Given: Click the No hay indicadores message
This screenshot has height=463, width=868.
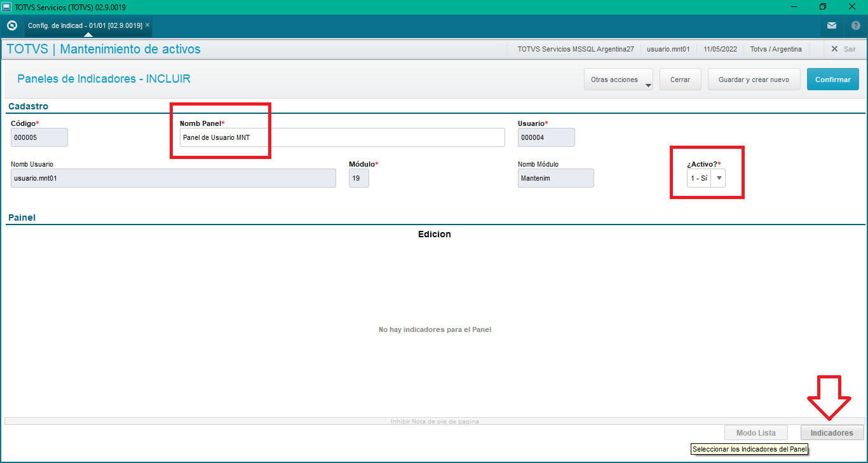Looking at the screenshot, I should (435, 329).
